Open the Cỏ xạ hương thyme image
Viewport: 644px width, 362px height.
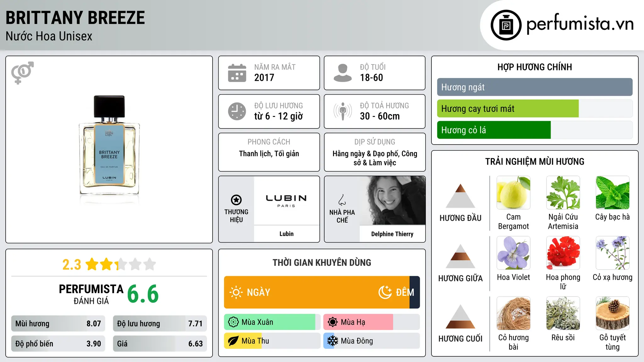(613, 253)
